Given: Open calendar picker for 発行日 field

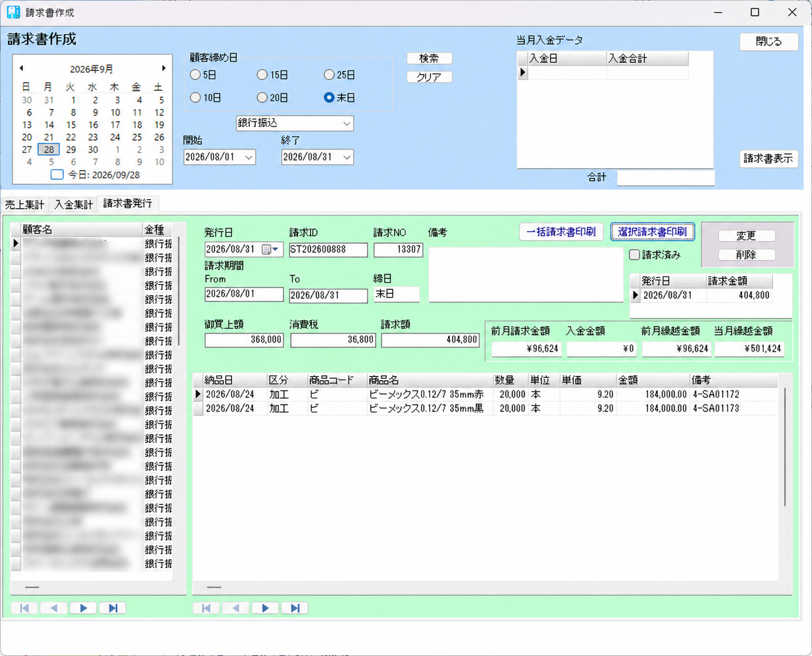Looking at the screenshot, I should pos(270,249).
